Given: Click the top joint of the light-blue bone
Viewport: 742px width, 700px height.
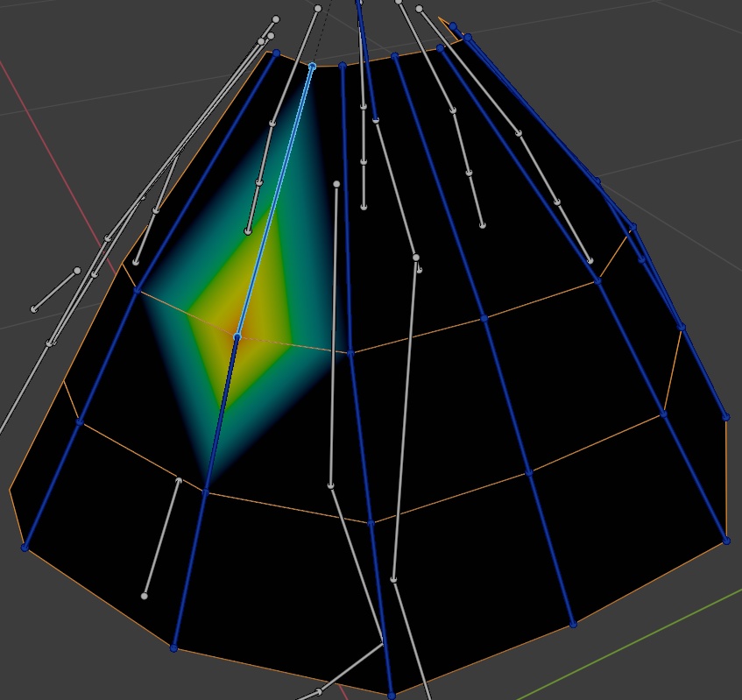Looking at the screenshot, I should coord(312,67).
